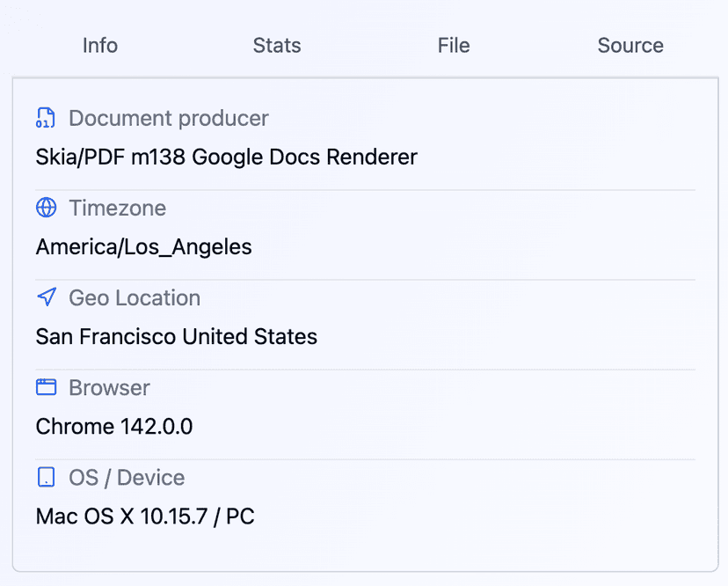Screen dimensions: 728x586
Task: Click the Document producer file icon
Action: click(x=46, y=119)
